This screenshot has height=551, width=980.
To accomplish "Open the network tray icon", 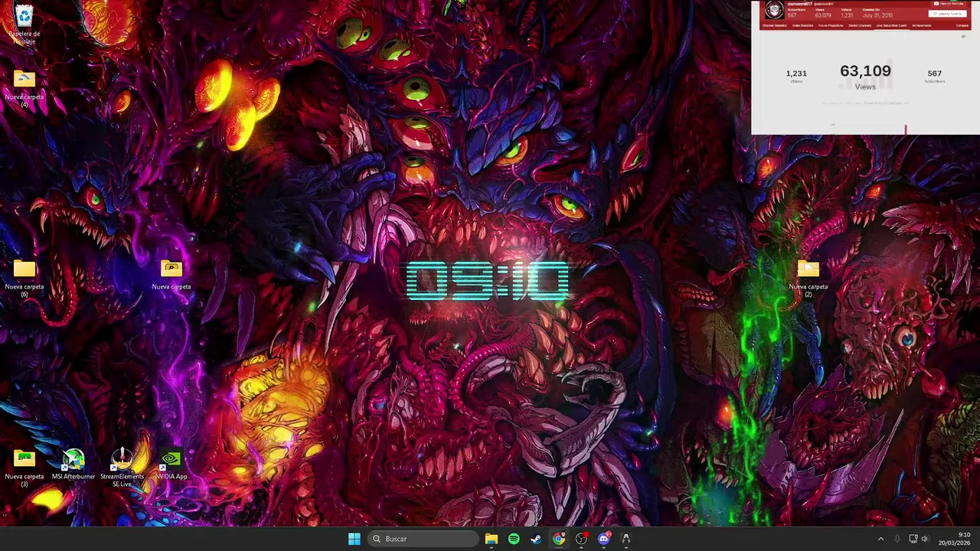I will (x=913, y=539).
